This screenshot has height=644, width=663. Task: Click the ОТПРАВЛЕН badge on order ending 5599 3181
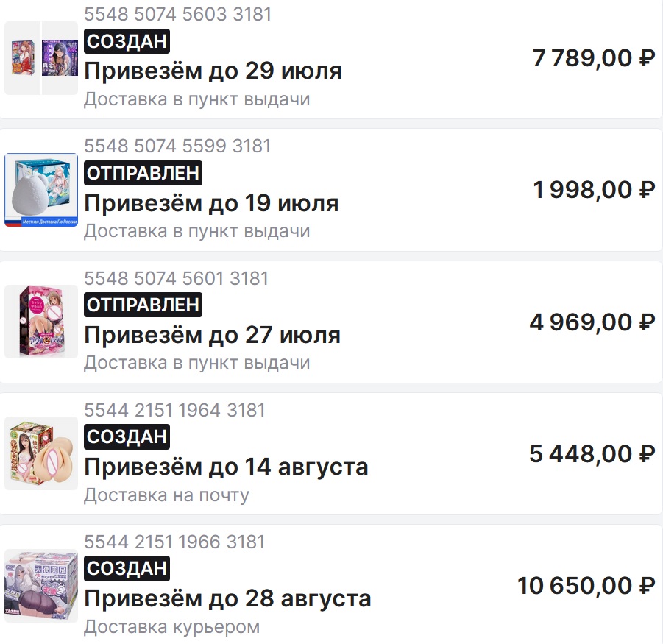pos(143,174)
